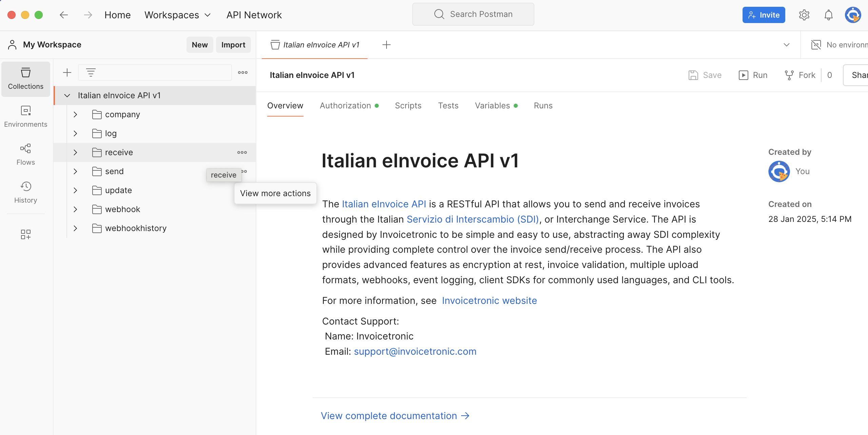
Task: Open Servizio di Interscambio (SDI) link
Action: pyautogui.click(x=473, y=219)
